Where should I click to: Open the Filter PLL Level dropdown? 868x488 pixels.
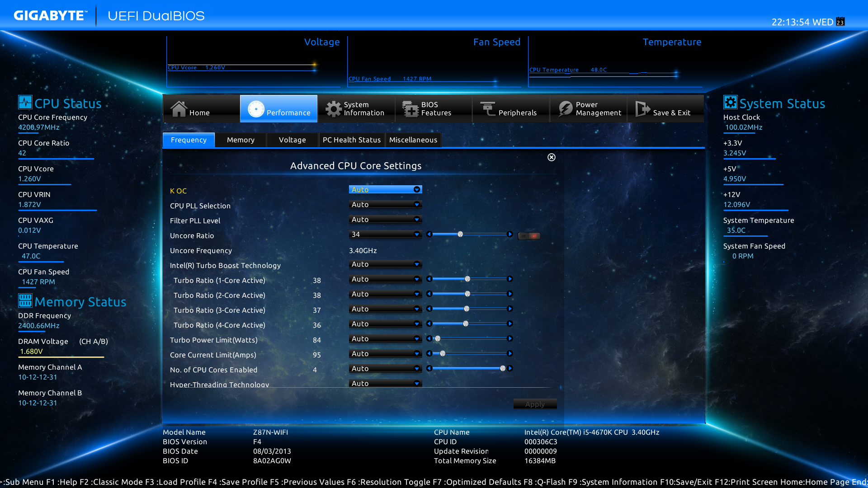(385, 220)
